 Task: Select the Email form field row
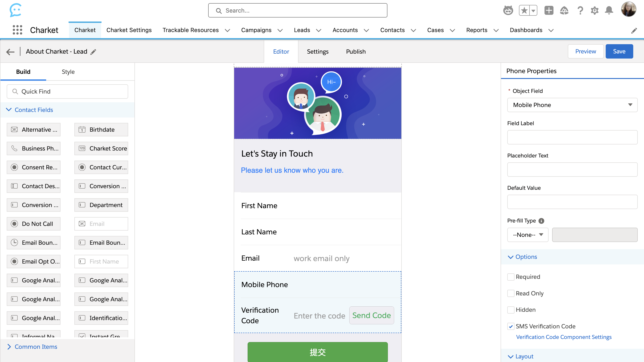318,258
